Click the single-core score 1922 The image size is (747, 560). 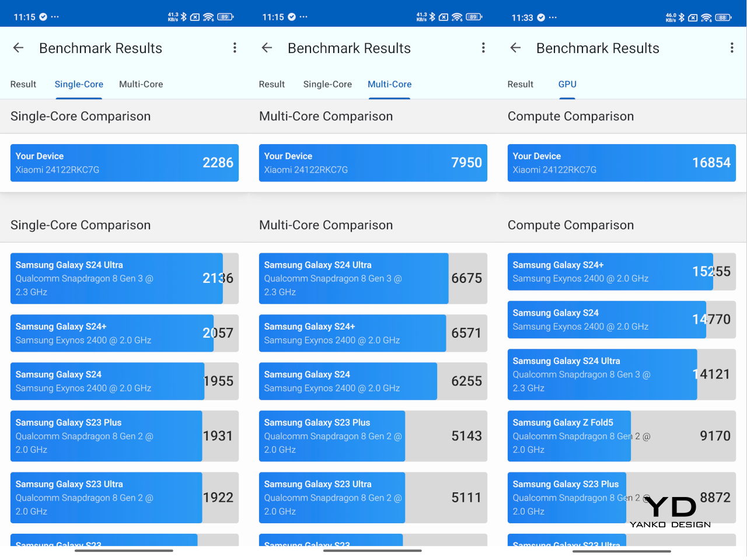point(218,498)
